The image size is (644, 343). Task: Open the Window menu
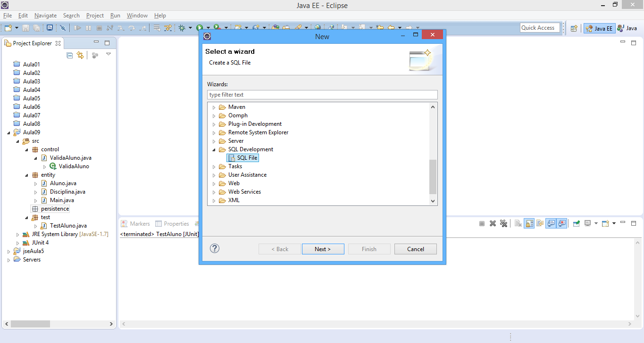point(137,16)
